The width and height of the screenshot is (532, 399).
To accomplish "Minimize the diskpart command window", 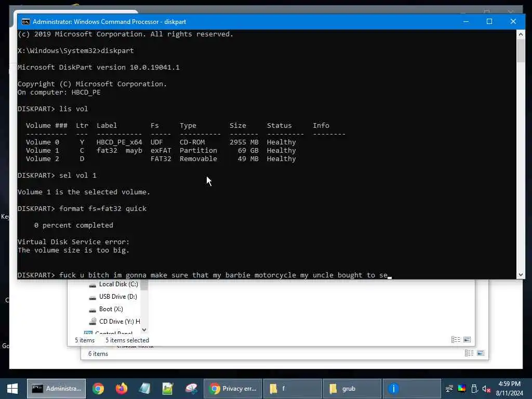I will coord(466,21).
